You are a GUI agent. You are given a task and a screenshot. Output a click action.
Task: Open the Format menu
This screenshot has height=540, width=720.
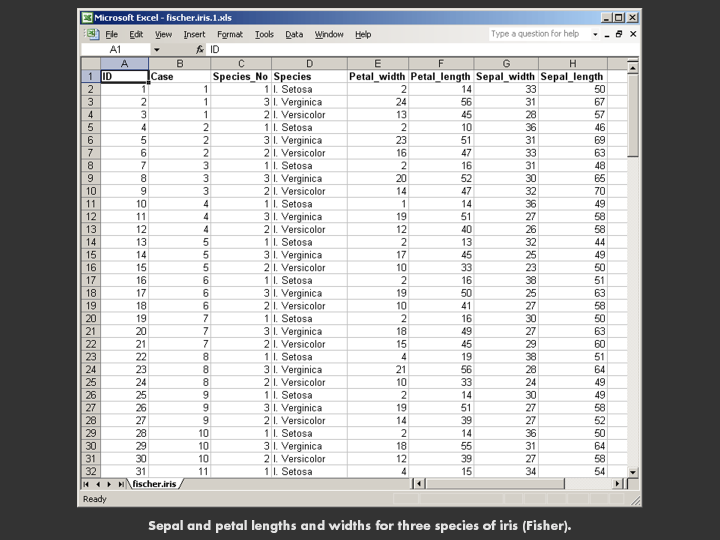point(230,34)
